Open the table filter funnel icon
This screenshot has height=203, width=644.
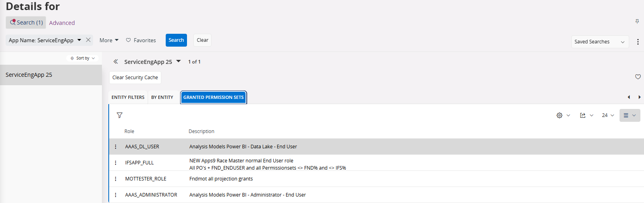(x=120, y=115)
